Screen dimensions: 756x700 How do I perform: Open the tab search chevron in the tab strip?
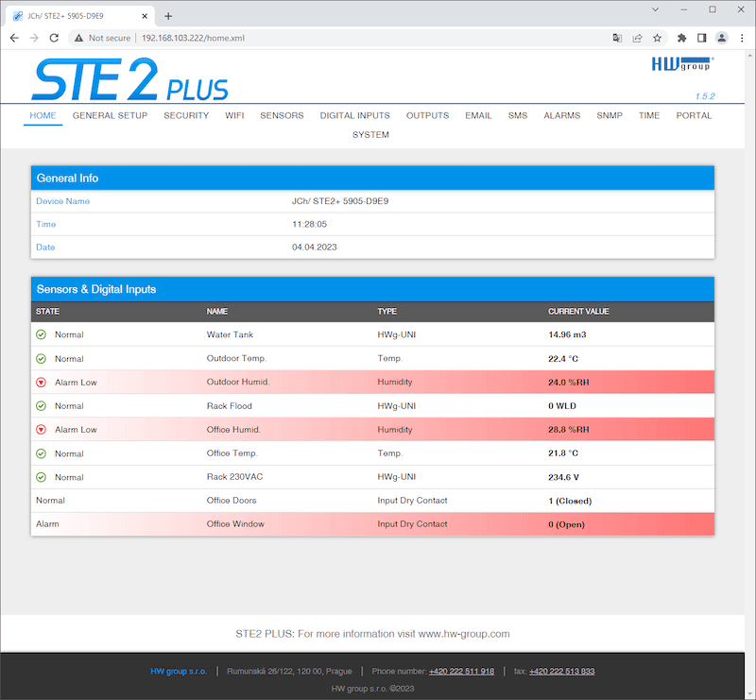(x=655, y=9)
